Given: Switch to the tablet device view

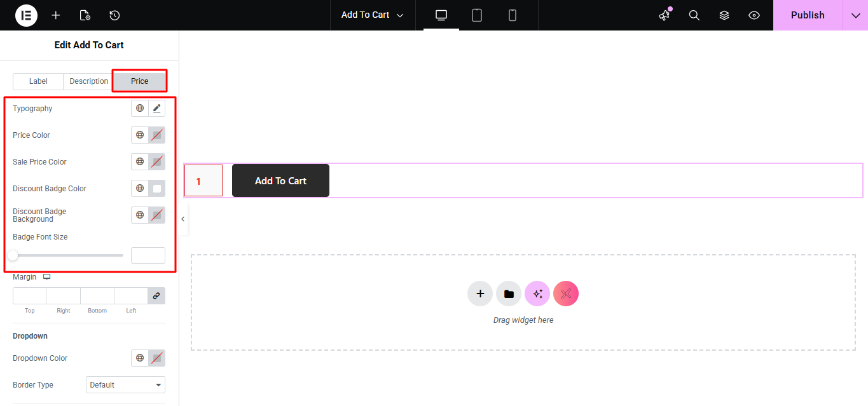Looking at the screenshot, I should pyautogui.click(x=477, y=15).
